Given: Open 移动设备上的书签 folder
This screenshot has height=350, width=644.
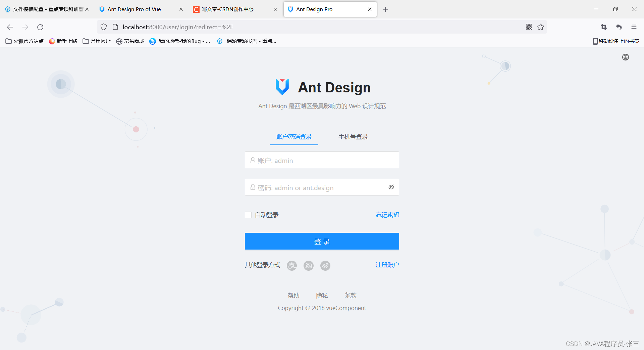Looking at the screenshot, I should click(616, 41).
